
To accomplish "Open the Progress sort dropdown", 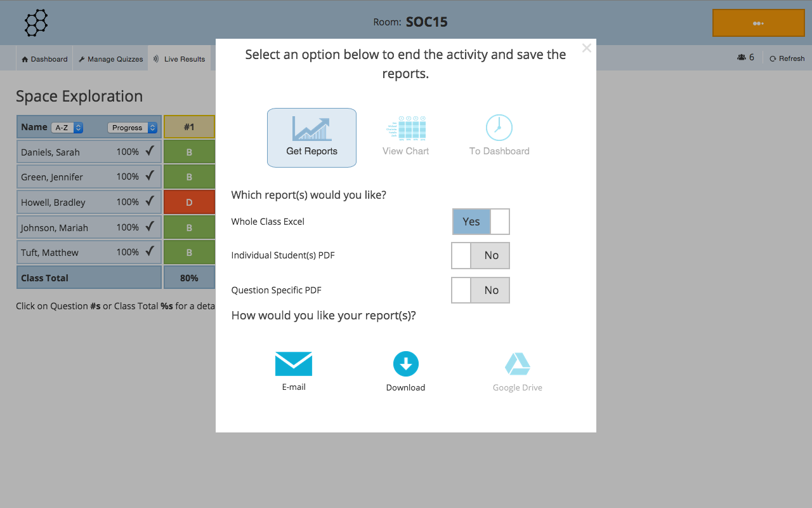I will (x=131, y=127).
